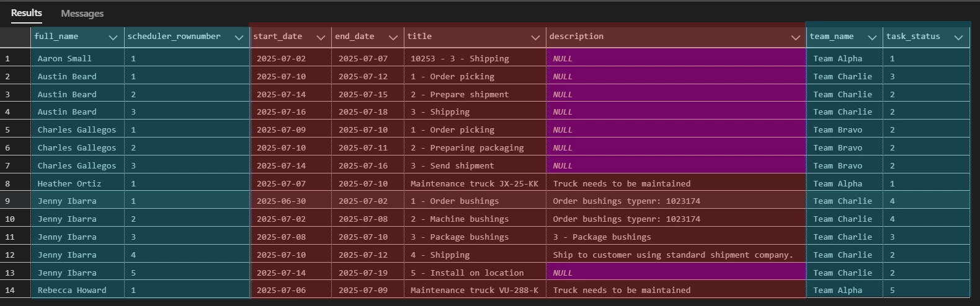Screen dimensions: 980x306
Task: Select the full_name column header
Action: pyautogui.click(x=78, y=37)
